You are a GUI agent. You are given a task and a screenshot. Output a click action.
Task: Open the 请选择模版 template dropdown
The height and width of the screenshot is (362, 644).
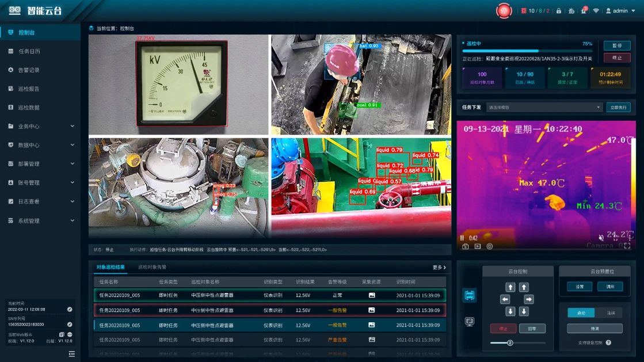(543, 107)
